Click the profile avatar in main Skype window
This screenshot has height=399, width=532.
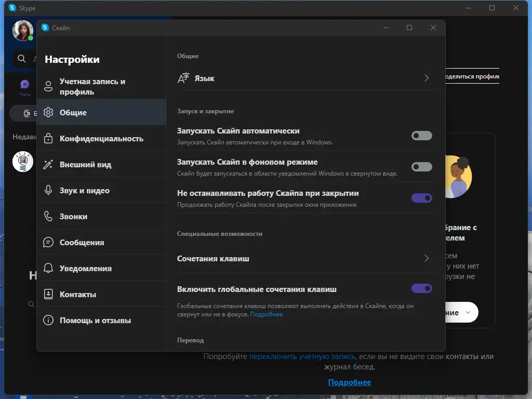pyautogui.click(x=23, y=31)
